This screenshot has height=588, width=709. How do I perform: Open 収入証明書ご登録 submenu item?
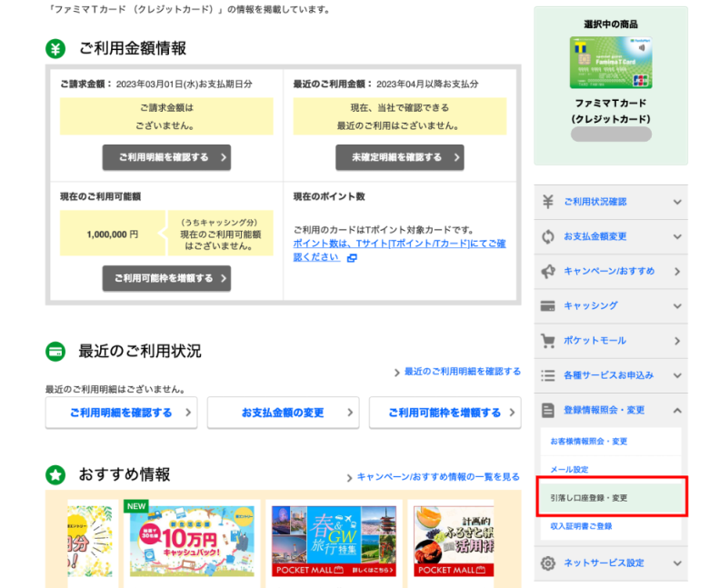coord(611,526)
